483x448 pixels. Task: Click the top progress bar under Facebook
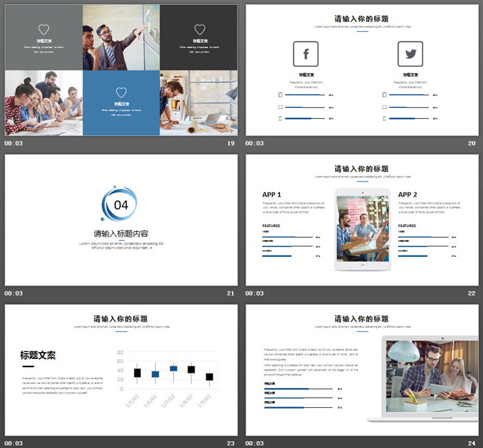tap(305, 95)
